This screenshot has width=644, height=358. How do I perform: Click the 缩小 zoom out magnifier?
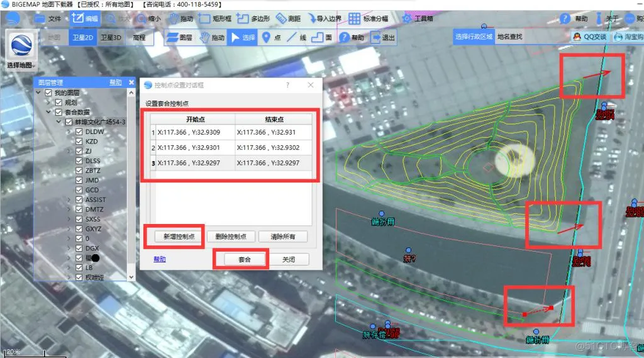point(142,18)
